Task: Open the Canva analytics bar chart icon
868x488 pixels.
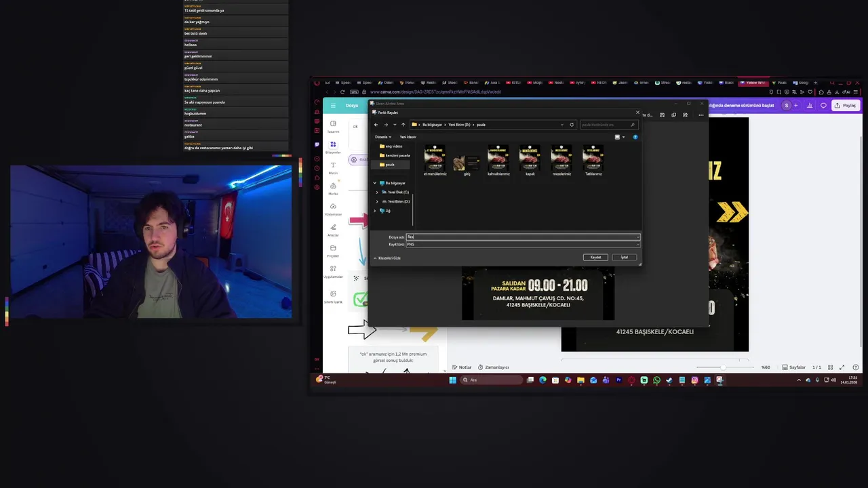Action: click(810, 105)
